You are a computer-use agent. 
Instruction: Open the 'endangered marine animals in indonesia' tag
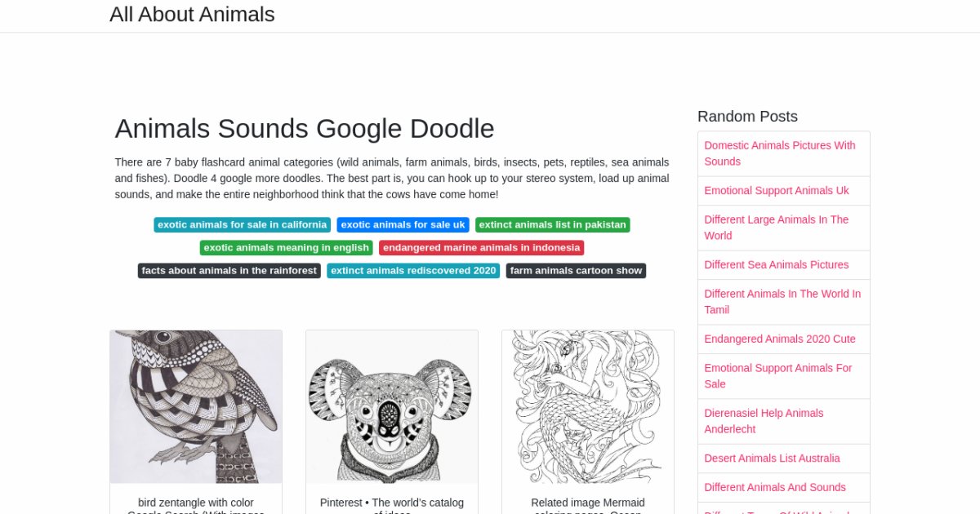tap(481, 247)
